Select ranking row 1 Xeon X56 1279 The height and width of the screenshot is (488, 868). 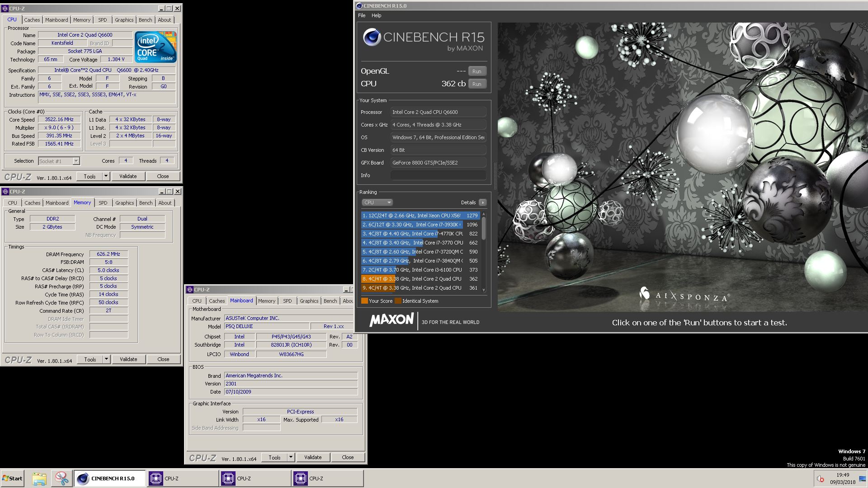pos(420,216)
